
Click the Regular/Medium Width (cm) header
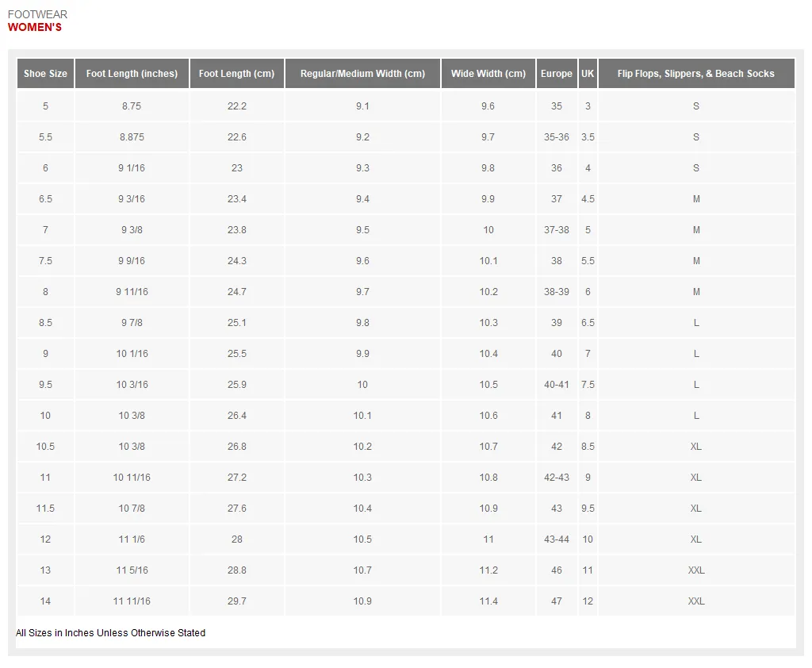click(x=362, y=74)
